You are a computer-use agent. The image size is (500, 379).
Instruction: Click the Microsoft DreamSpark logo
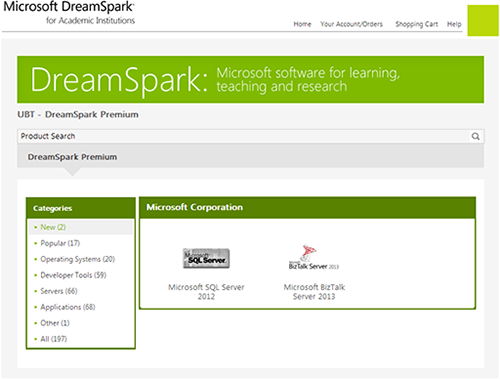coord(69,13)
